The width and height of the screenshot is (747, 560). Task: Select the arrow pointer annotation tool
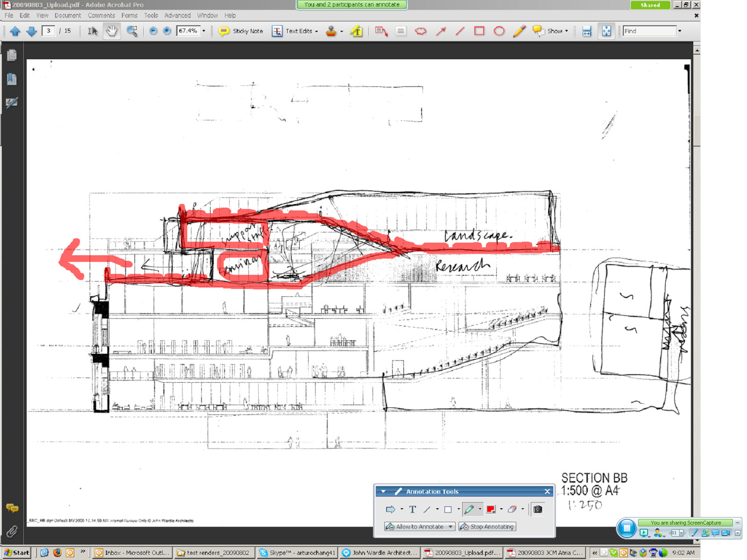pyautogui.click(x=390, y=510)
